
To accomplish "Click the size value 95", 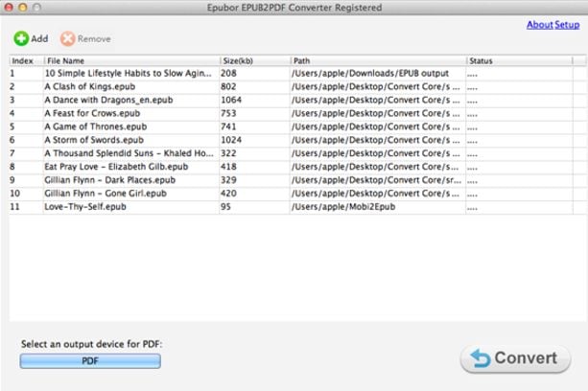I will 225,207.
